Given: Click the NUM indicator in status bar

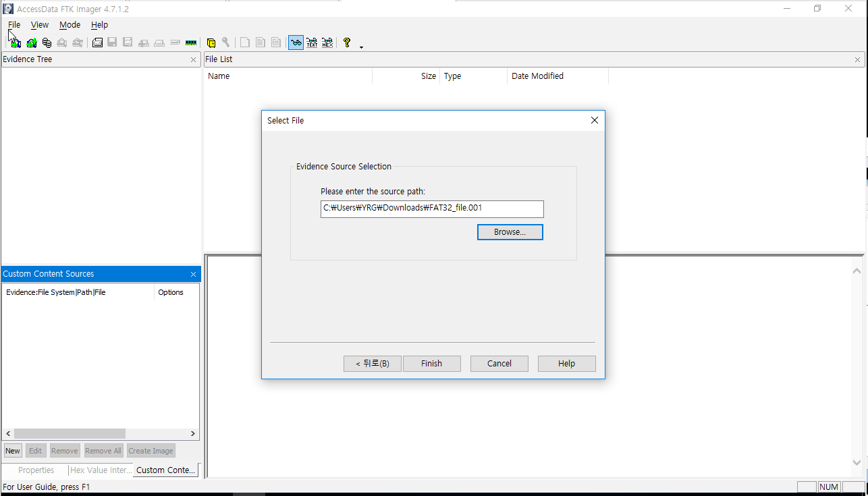Looking at the screenshot, I should point(829,487).
